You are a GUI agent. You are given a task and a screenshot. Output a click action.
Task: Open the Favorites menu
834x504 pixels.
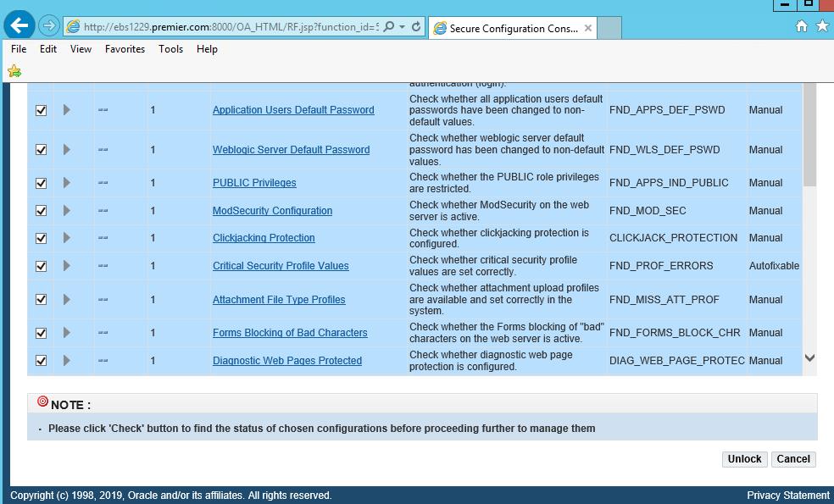tap(125, 49)
